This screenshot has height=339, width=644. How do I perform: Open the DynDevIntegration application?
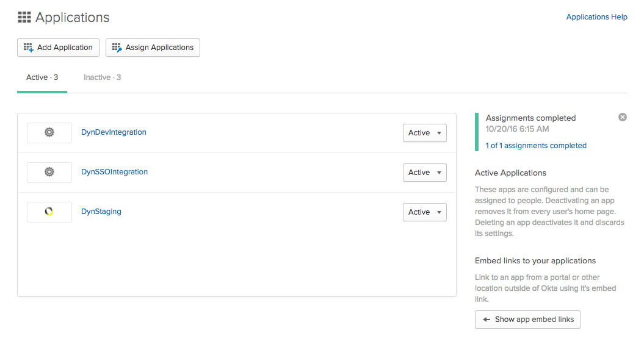pos(114,132)
